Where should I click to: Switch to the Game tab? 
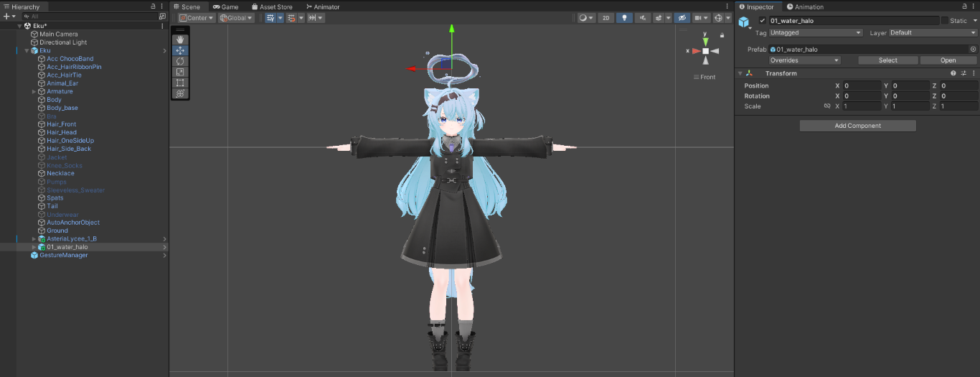225,6
